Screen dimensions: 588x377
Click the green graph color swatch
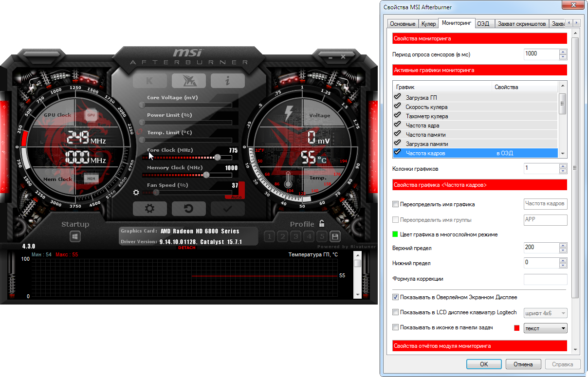[395, 234]
